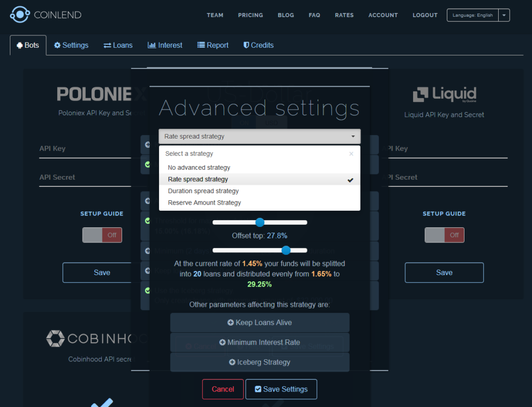Click the Cobinhood logo
The image size is (532, 407).
97,338
